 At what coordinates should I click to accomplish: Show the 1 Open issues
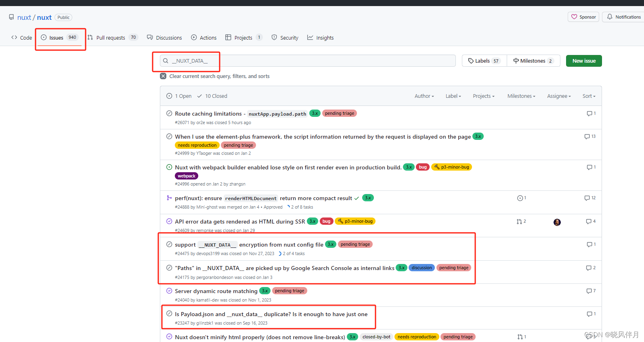[x=179, y=96]
